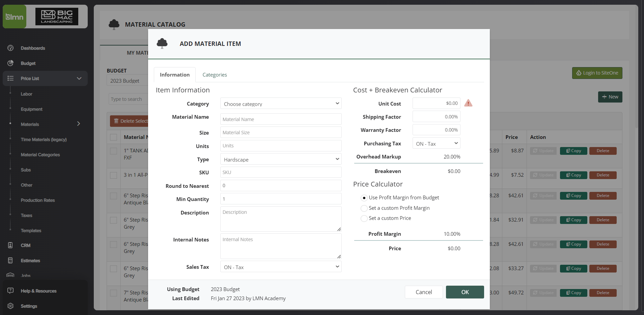The width and height of the screenshot is (644, 315).
Task: Open Dashboards gauge icon in sidebar
Action: (x=10, y=48)
